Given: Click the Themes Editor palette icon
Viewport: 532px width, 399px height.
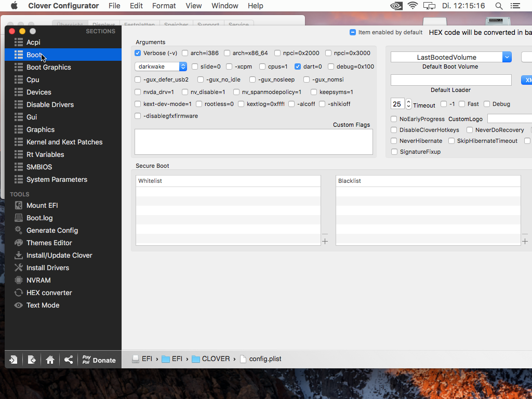Looking at the screenshot, I should coord(18,243).
